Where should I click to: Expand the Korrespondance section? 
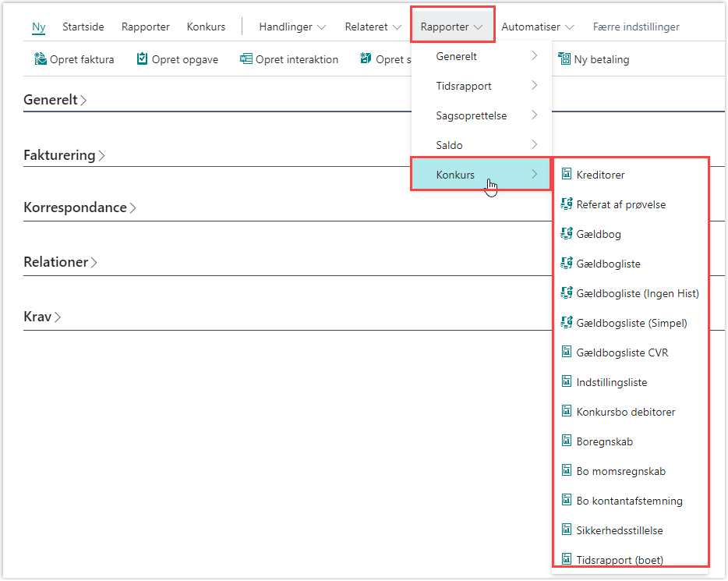coord(80,207)
